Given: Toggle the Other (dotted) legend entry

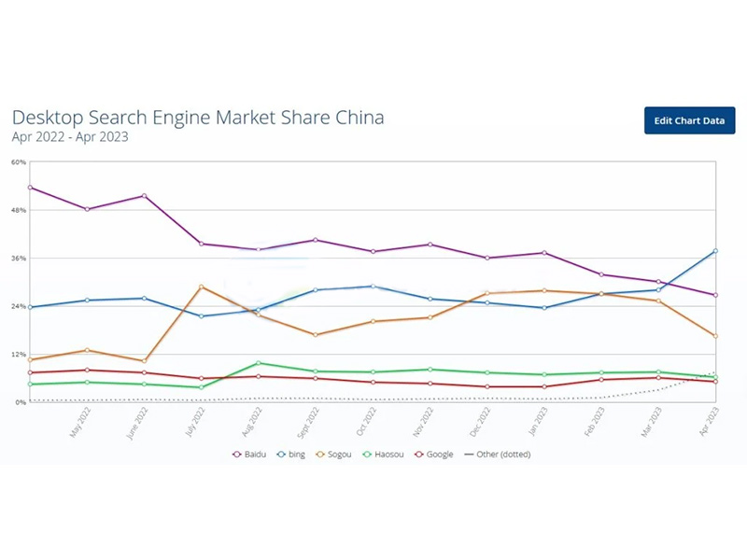Looking at the screenshot, I should pos(498,455).
